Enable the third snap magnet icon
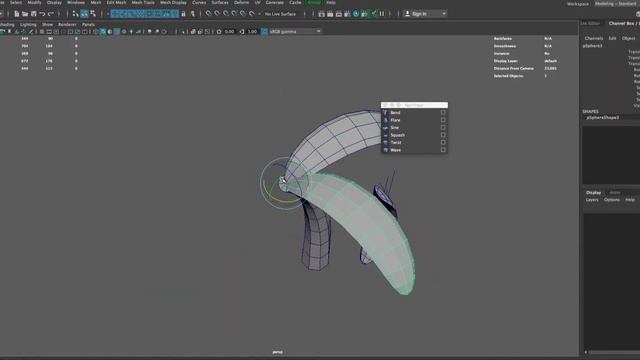 tap(226, 14)
